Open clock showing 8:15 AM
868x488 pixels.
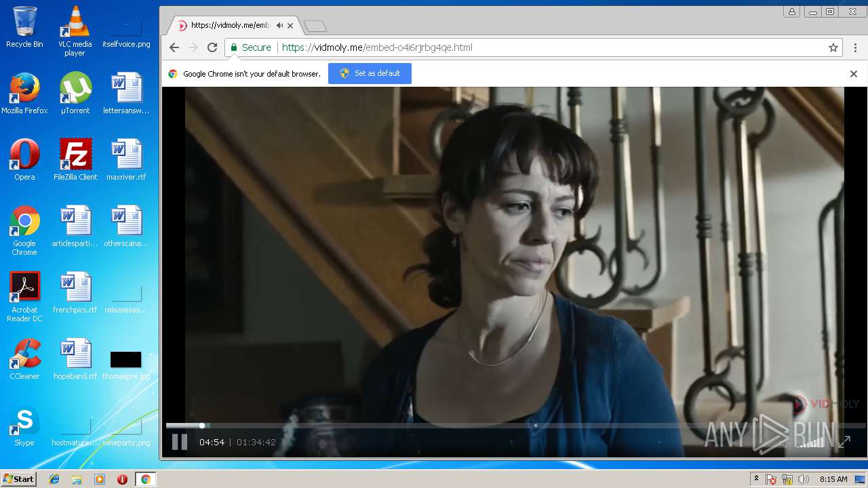click(833, 479)
